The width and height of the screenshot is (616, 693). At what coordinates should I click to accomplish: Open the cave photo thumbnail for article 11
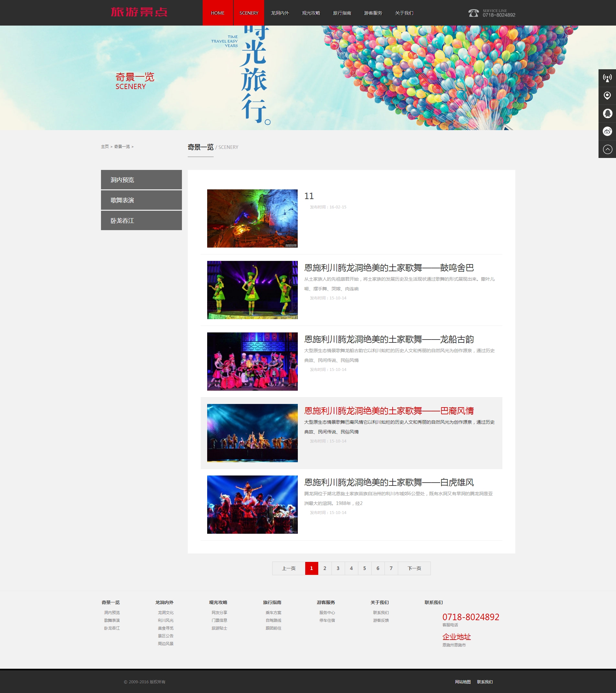252,218
